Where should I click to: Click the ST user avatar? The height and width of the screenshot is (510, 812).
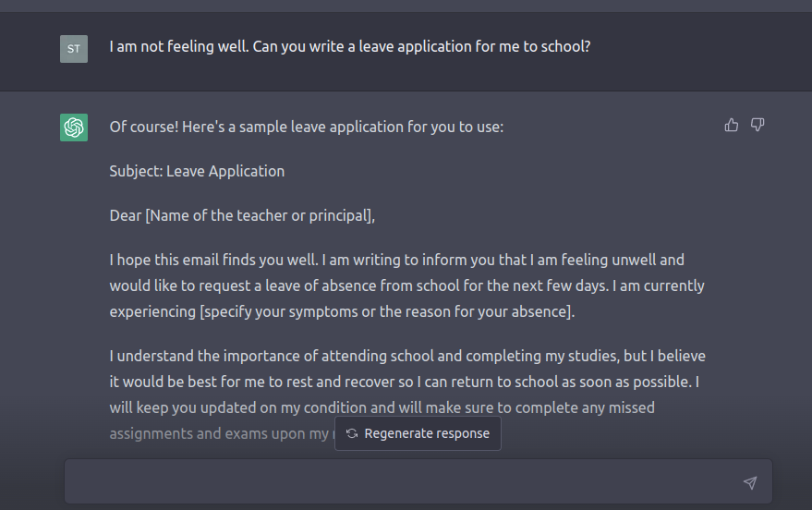[x=74, y=49]
